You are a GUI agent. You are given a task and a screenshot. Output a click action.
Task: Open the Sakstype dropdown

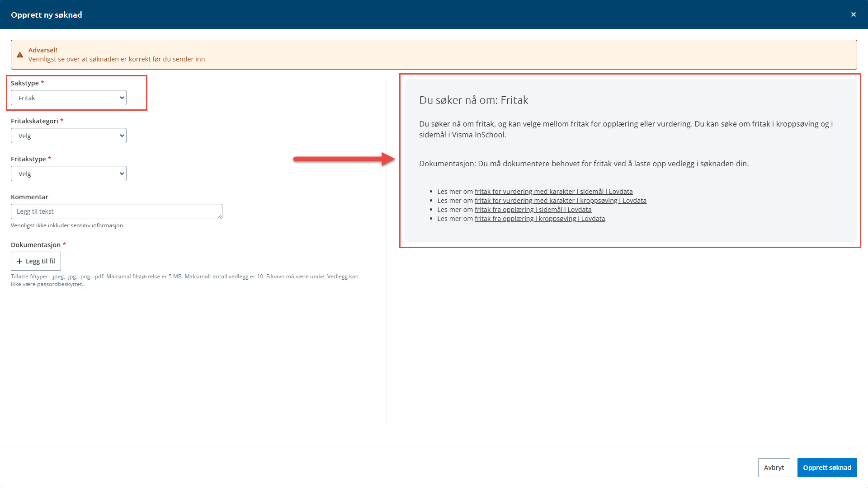(x=69, y=98)
